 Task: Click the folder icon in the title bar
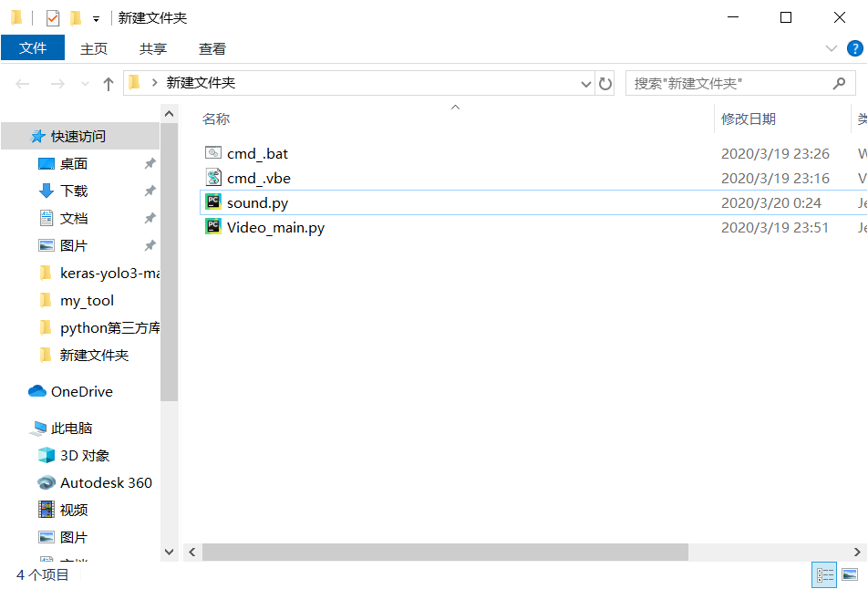click(16, 18)
